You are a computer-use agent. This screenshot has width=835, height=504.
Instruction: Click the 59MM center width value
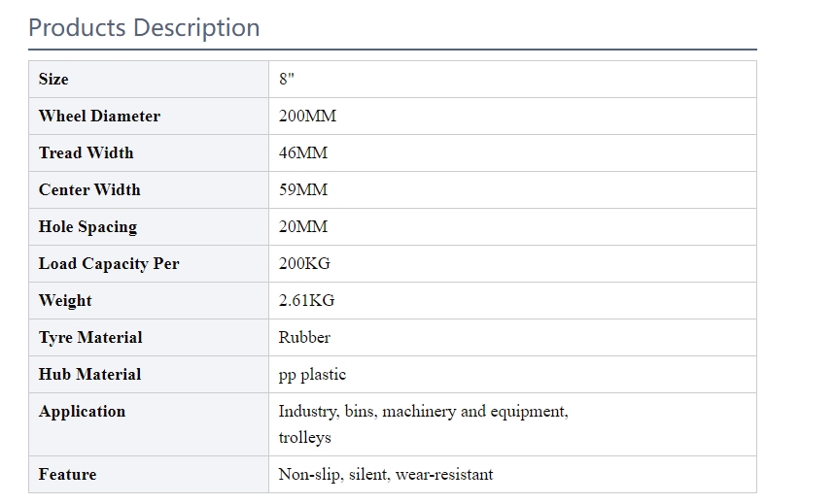(x=303, y=190)
